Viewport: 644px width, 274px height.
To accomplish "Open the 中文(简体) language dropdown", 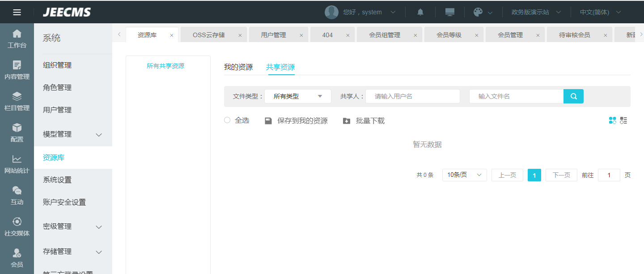I will pos(600,12).
